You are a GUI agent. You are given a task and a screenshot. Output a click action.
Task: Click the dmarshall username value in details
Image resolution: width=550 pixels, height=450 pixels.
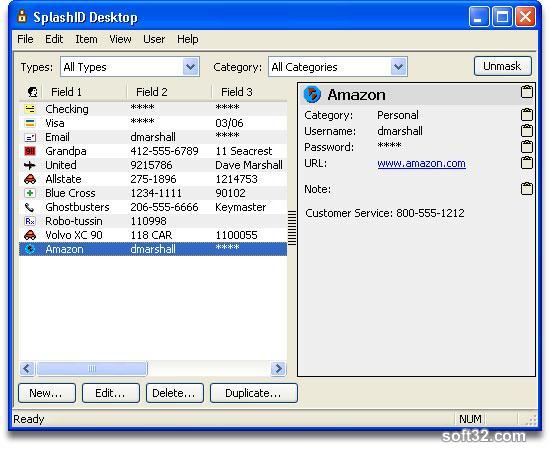point(400,131)
